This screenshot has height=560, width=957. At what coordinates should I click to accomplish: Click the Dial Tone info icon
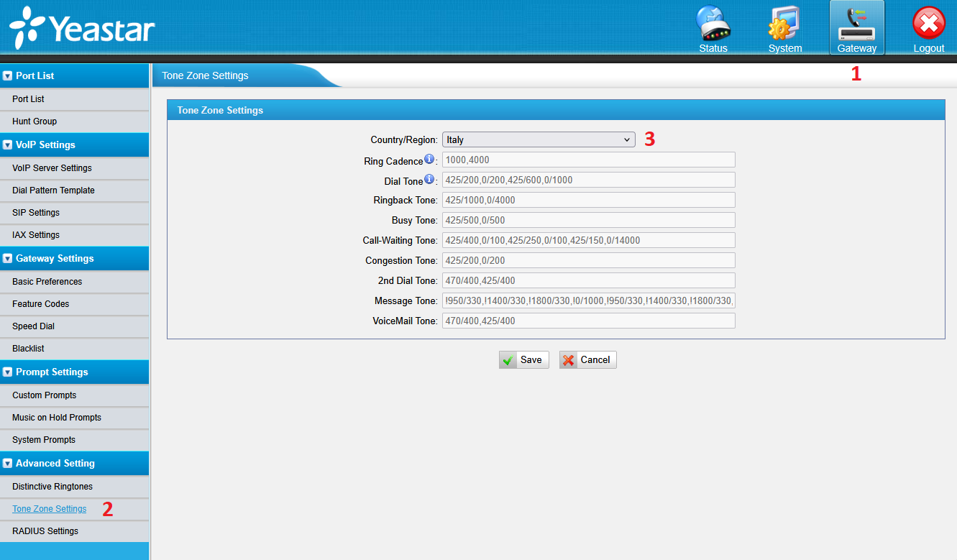pyautogui.click(x=429, y=179)
